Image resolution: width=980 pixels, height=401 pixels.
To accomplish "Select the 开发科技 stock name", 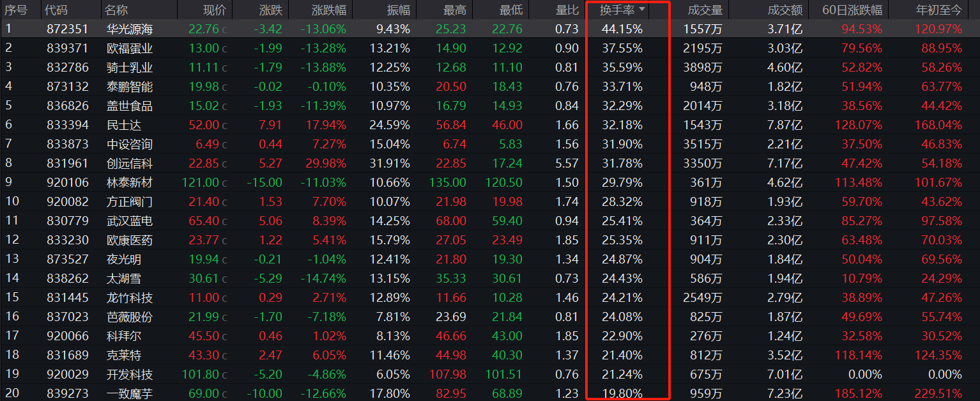I will click(130, 374).
